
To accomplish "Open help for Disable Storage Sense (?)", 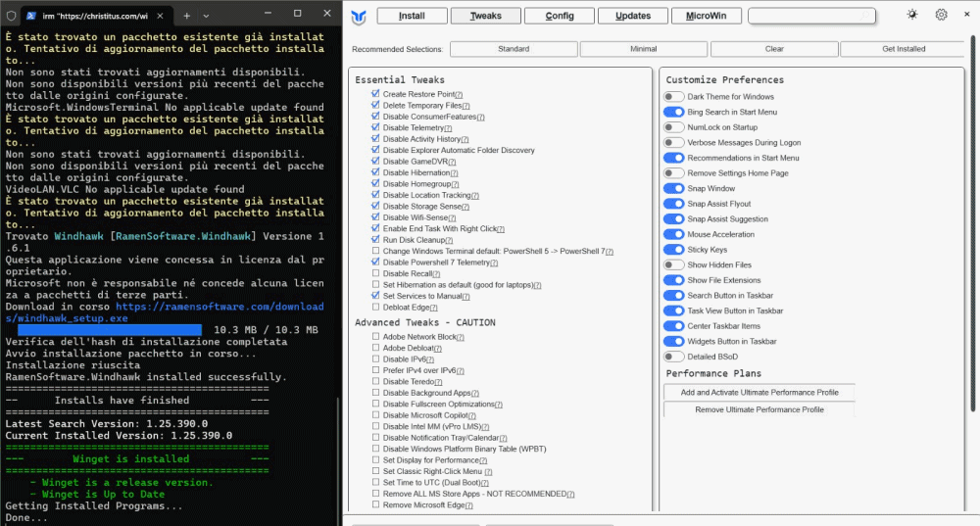I will [465, 207].
